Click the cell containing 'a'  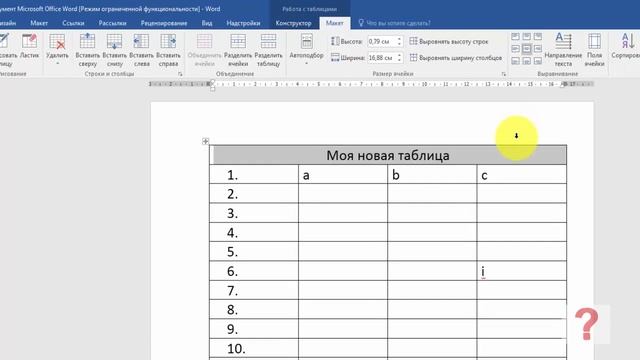point(343,175)
